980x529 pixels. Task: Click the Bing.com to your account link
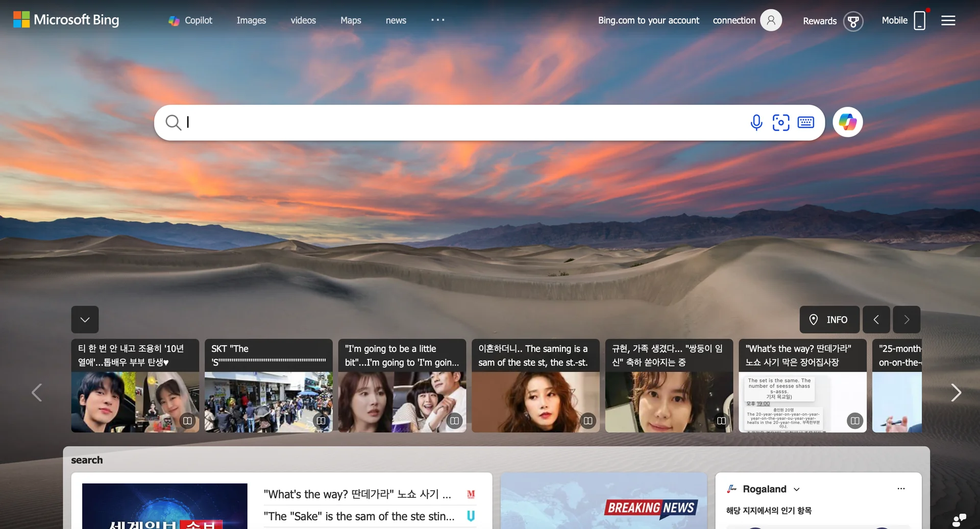648,20
